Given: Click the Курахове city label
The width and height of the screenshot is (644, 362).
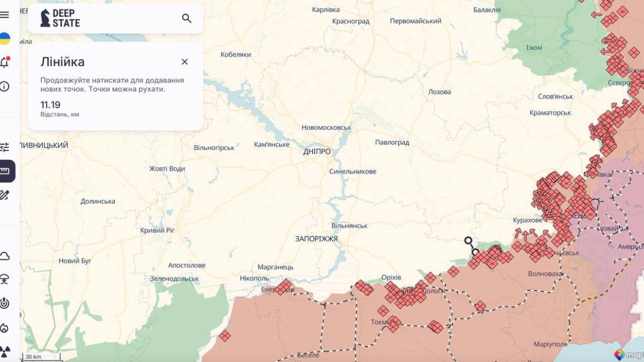Looking at the screenshot, I should point(528,220).
